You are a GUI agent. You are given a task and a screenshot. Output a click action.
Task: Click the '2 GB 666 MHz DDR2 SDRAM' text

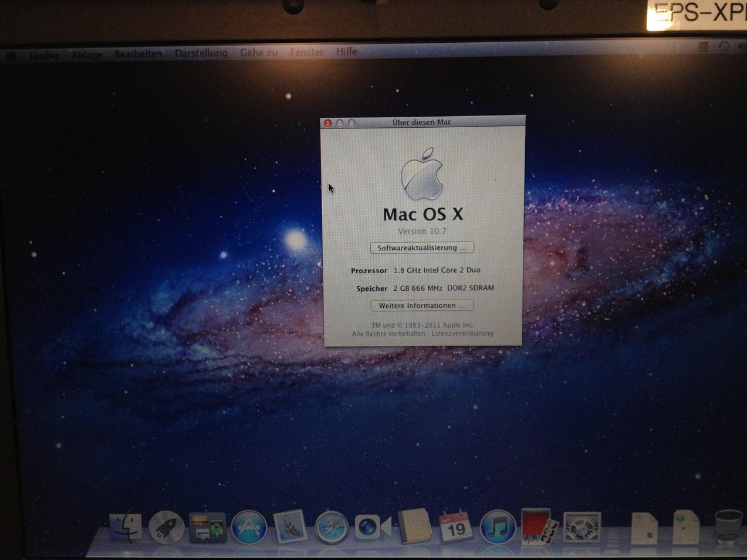pyautogui.click(x=444, y=288)
